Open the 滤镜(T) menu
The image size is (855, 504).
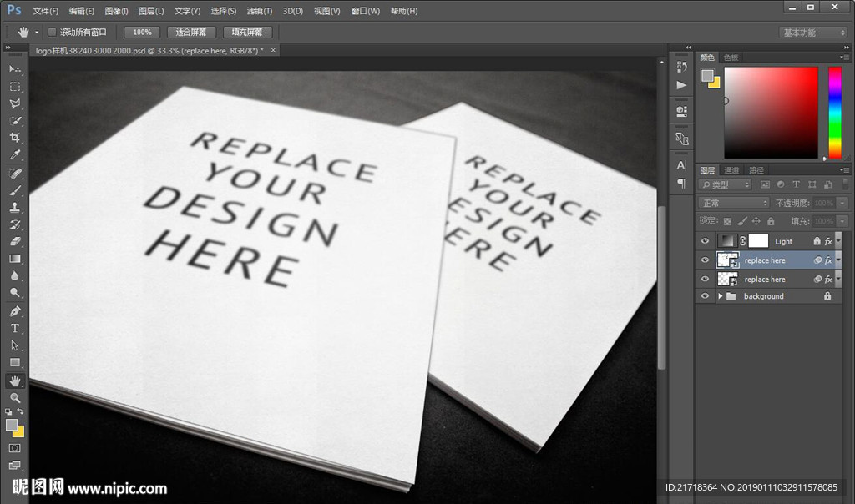pyautogui.click(x=260, y=11)
